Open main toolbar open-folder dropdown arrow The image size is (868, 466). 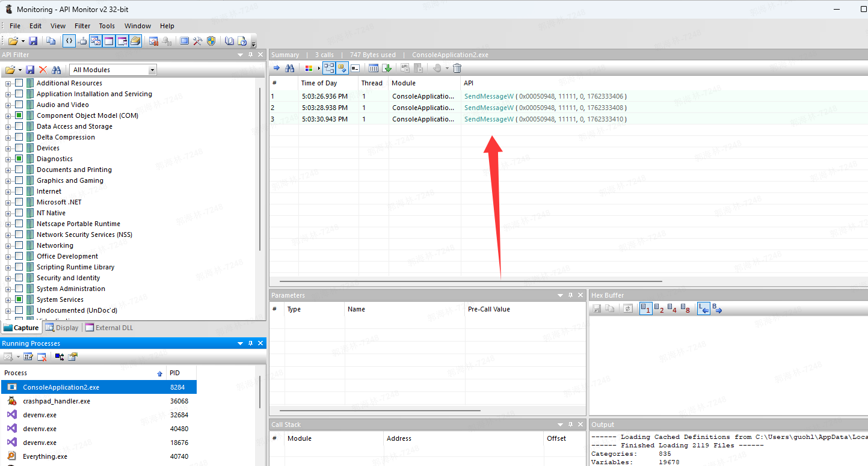[23, 41]
